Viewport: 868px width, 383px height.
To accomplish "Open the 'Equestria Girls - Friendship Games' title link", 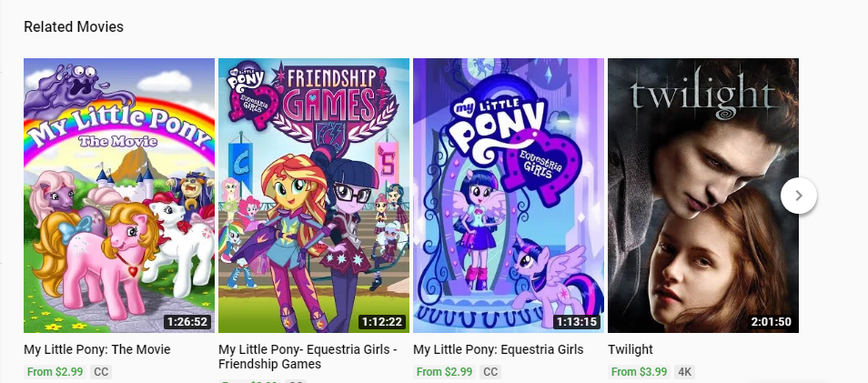I will pyautogui.click(x=308, y=357).
